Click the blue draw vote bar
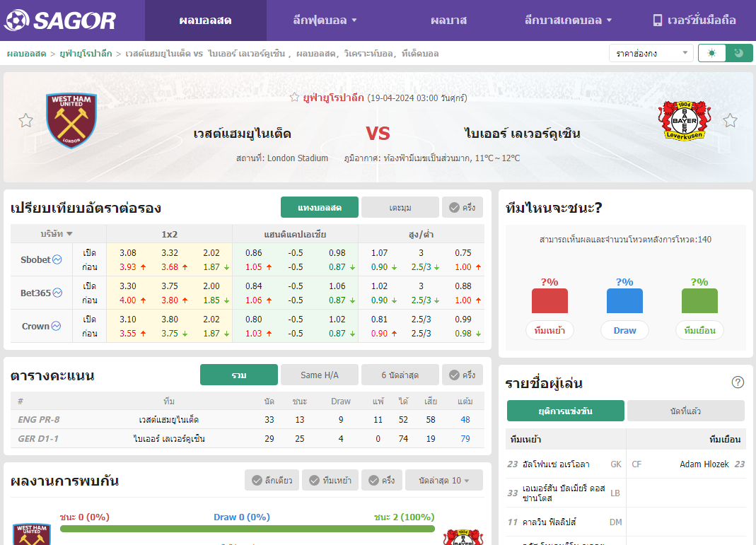Screen dimensions: 756x545 [x=624, y=300]
